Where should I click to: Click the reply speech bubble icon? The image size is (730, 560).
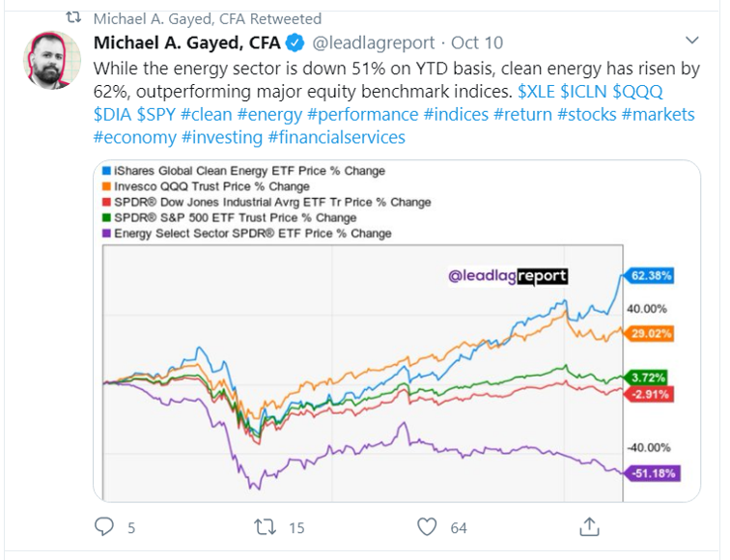coord(105,526)
